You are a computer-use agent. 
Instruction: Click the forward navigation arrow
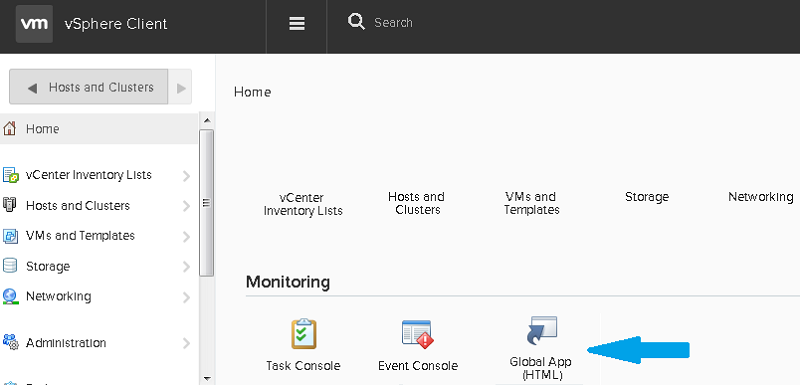181,88
